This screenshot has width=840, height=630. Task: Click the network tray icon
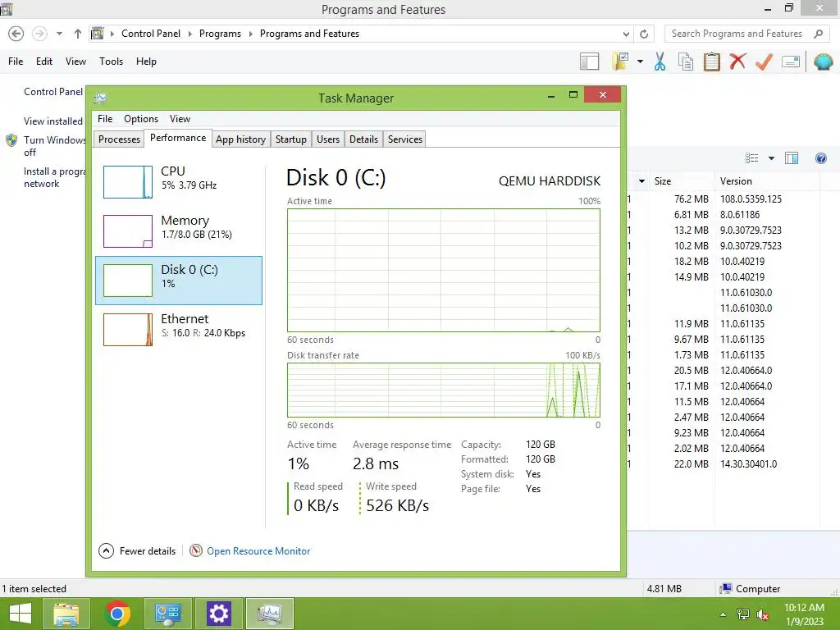[742, 614]
